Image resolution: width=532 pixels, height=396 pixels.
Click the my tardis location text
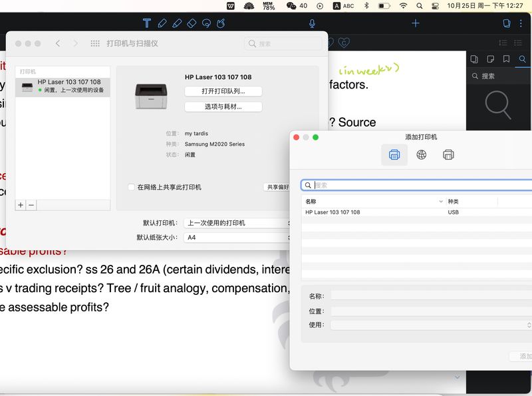click(x=196, y=134)
